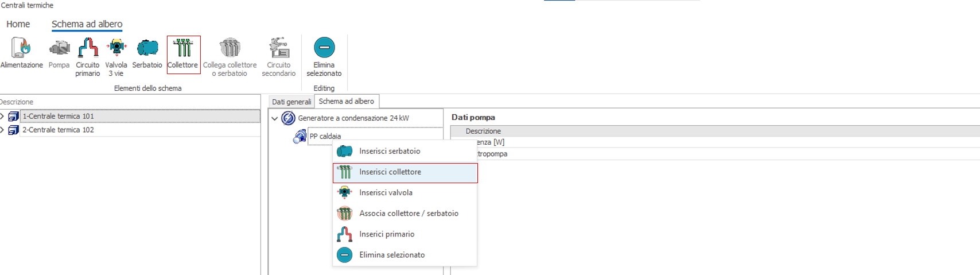
Task: Click Inserici primario in context menu
Action: 387,234
